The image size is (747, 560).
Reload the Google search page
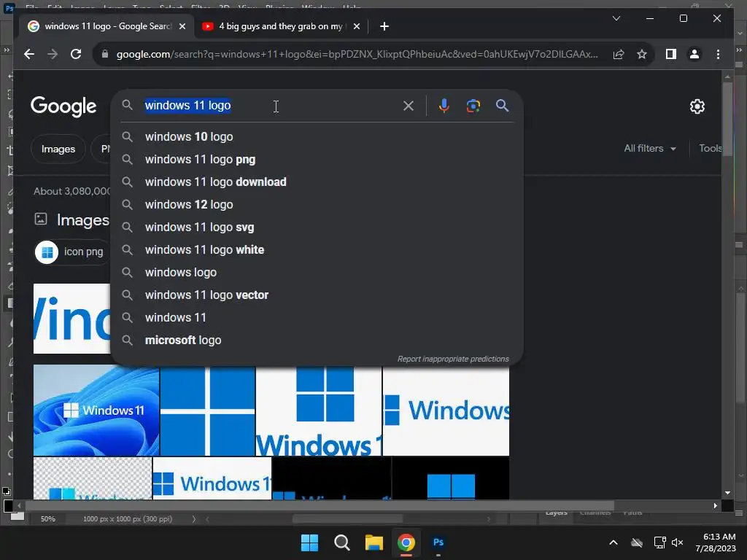coord(76,54)
